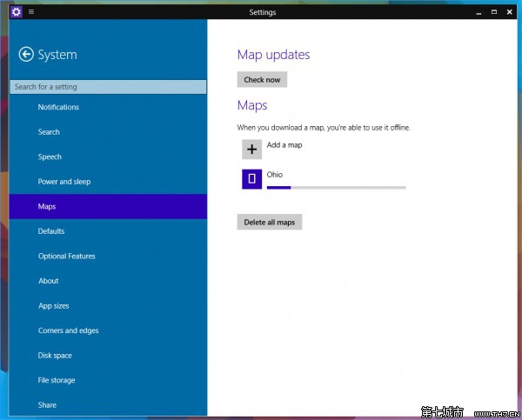The width and height of the screenshot is (522, 420).
Task: Click the plus icon to add a map
Action: point(251,149)
